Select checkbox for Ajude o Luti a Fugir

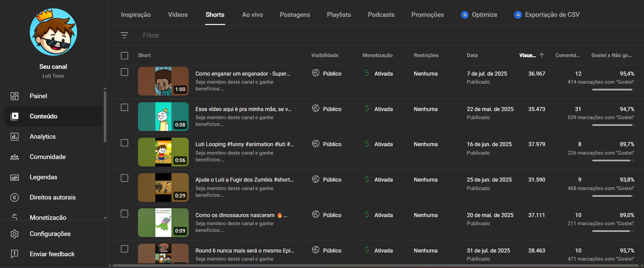click(124, 178)
